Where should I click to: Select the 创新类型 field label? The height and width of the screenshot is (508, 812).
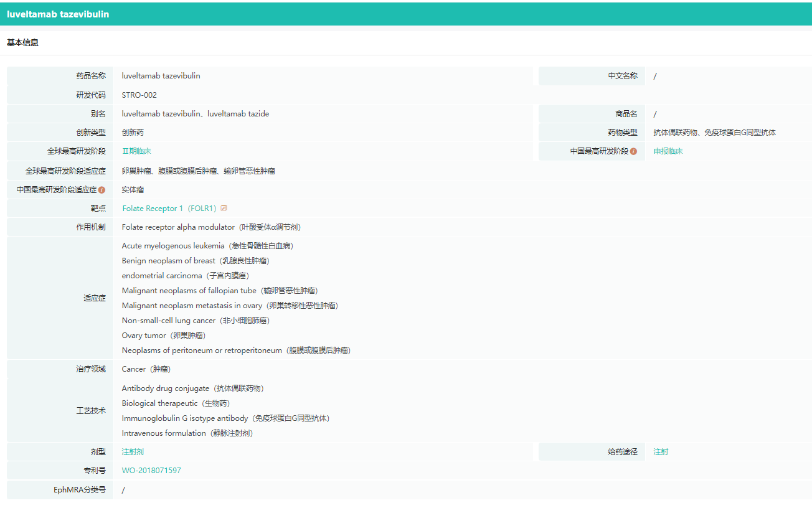91,133
